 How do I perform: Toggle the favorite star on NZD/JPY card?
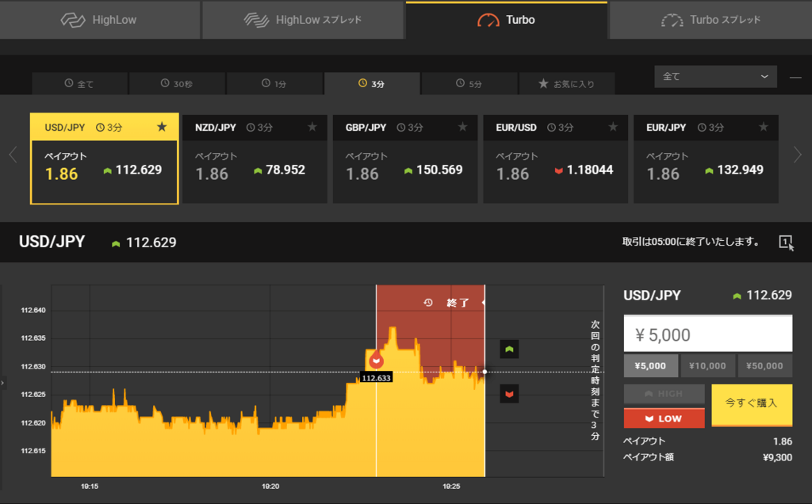[314, 127]
